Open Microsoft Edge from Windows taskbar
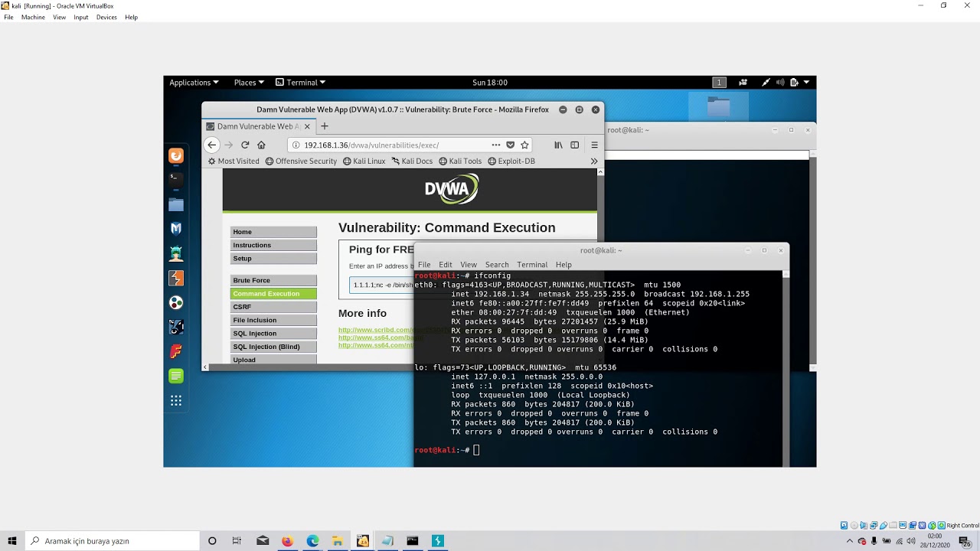 (312, 541)
